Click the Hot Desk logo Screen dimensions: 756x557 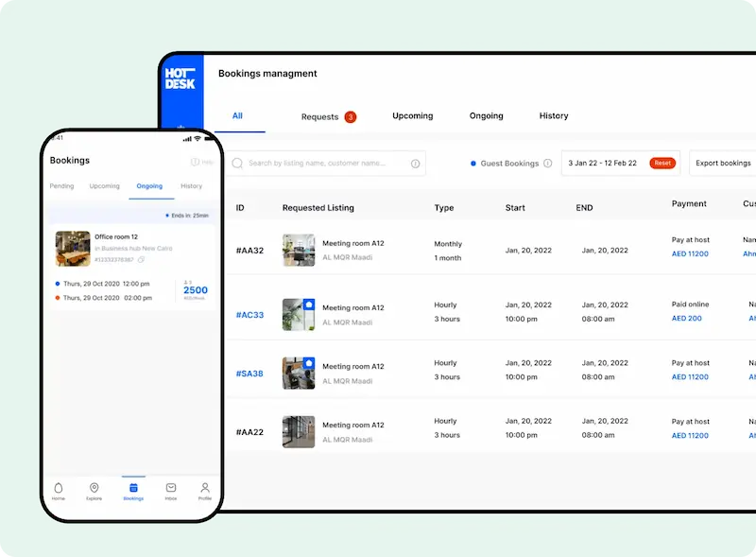[x=180, y=78]
